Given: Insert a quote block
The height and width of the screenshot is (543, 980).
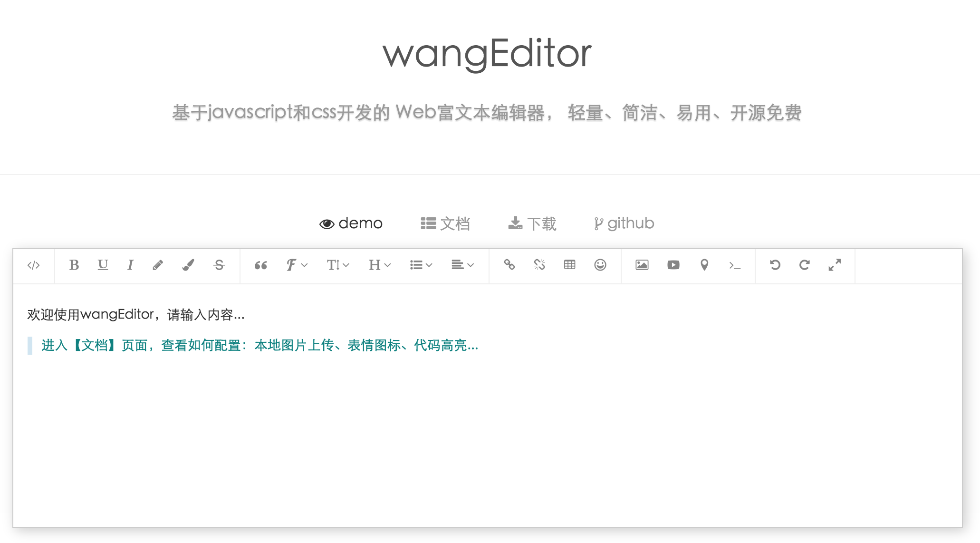Looking at the screenshot, I should tap(260, 265).
